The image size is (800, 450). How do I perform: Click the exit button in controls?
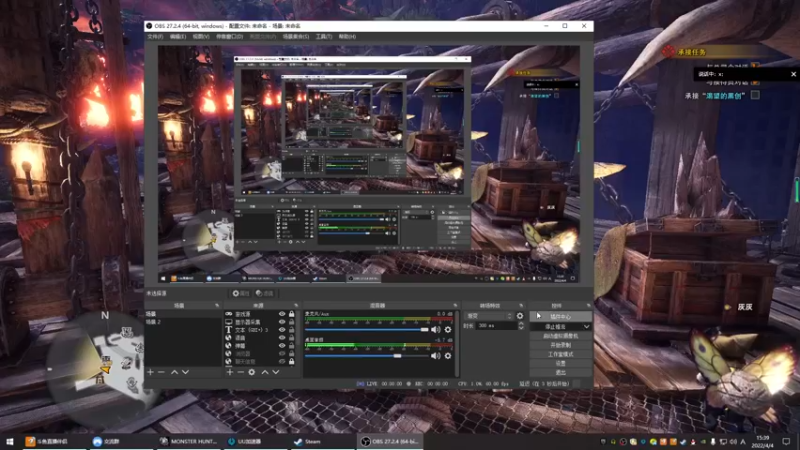[x=561, y=372]
